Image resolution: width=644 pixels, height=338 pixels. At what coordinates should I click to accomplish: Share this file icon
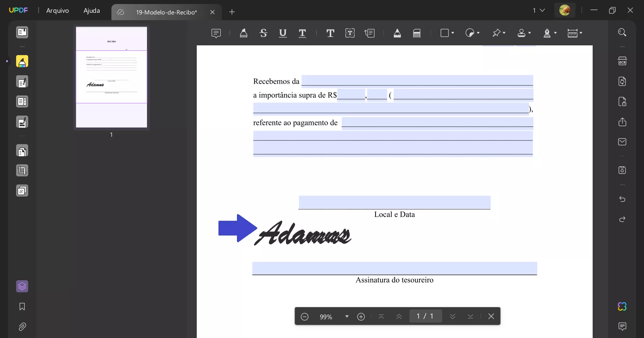click(x=622, y=122)
